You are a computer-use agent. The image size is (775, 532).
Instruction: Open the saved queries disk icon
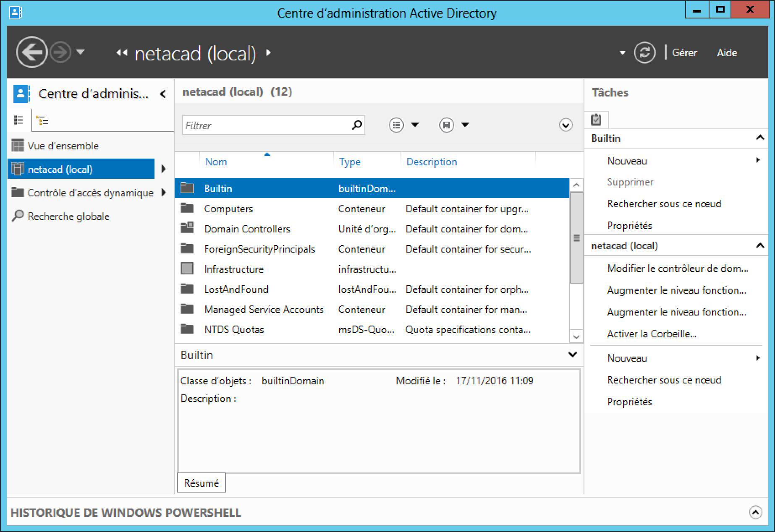click(447, 125)
